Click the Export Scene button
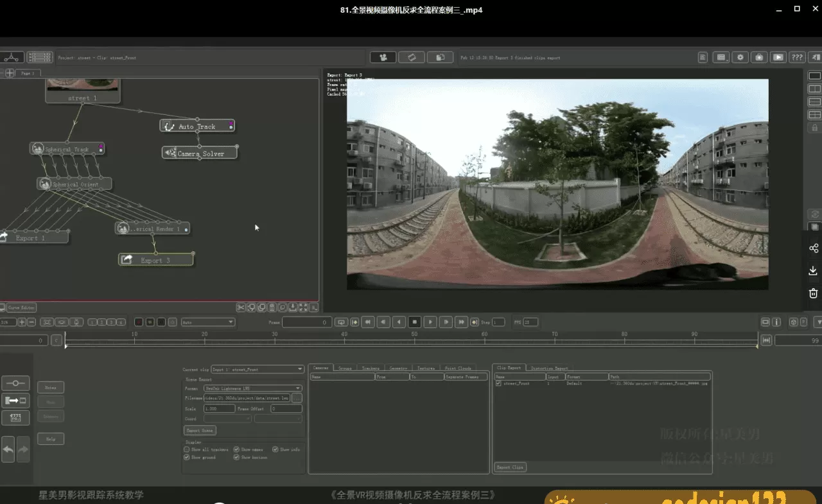Screen dimensions: 822x504 click(200, 430)
